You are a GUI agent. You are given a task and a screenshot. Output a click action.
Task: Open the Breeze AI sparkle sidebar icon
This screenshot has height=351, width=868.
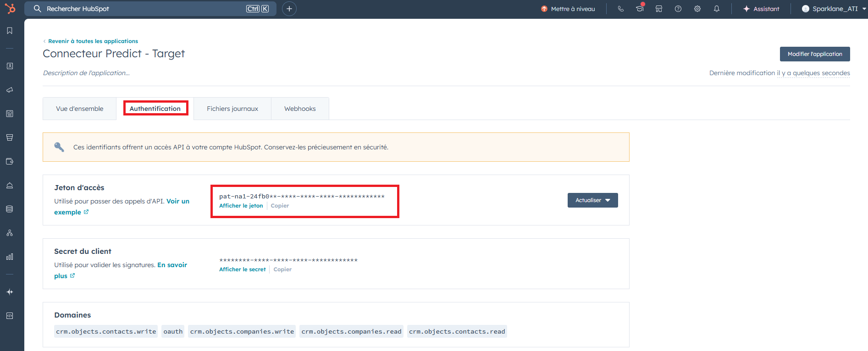(x=10, y=292)
